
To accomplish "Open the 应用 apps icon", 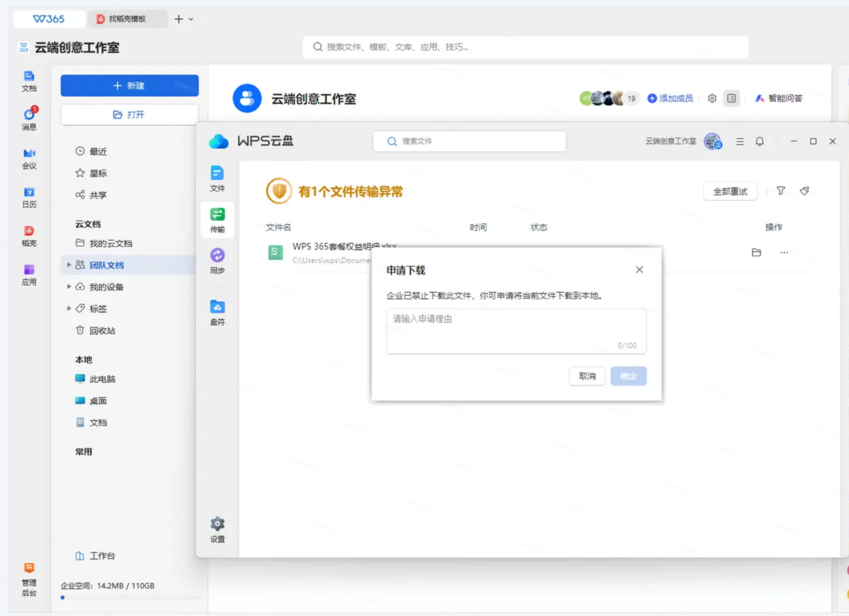I will [x=29, y=275].
